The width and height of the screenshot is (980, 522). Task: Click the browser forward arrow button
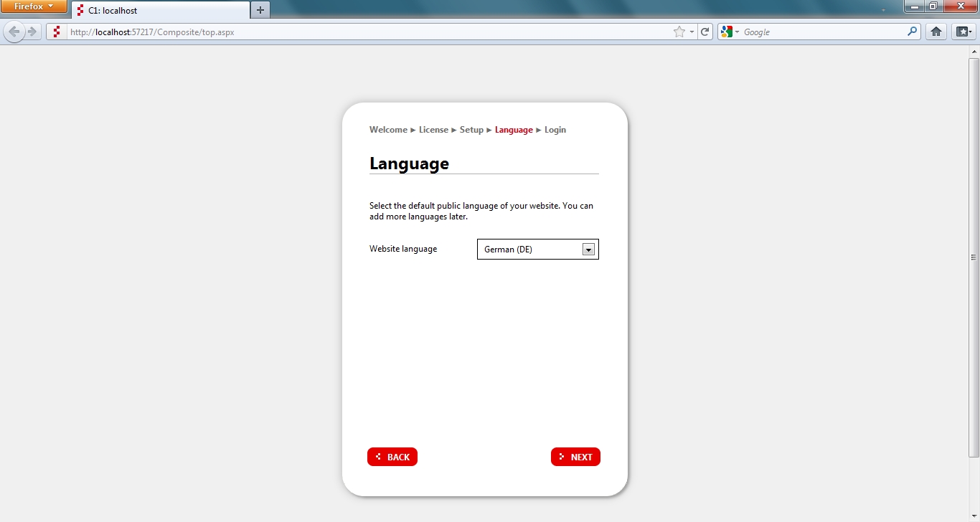coord(32,32)
